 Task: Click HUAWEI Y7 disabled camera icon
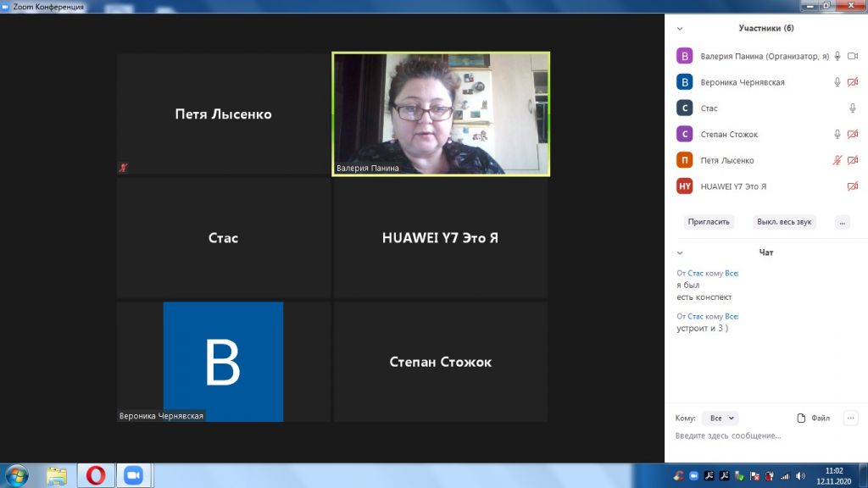coord(853,186)
